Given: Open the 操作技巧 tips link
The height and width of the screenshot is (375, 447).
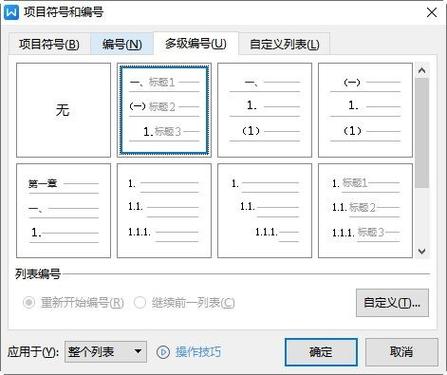Looking at the screenshot, I should (x=198, y=352).
